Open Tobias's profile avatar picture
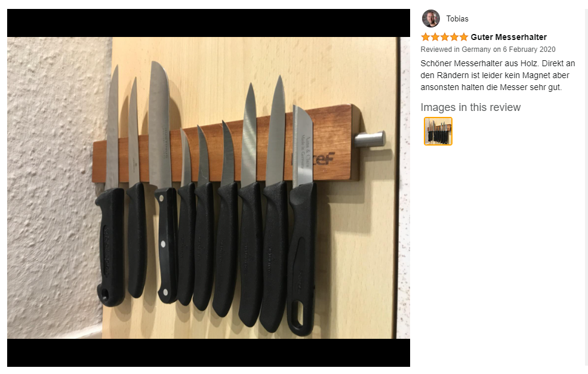This screenshot has width=588, height=374. [431, 18]
